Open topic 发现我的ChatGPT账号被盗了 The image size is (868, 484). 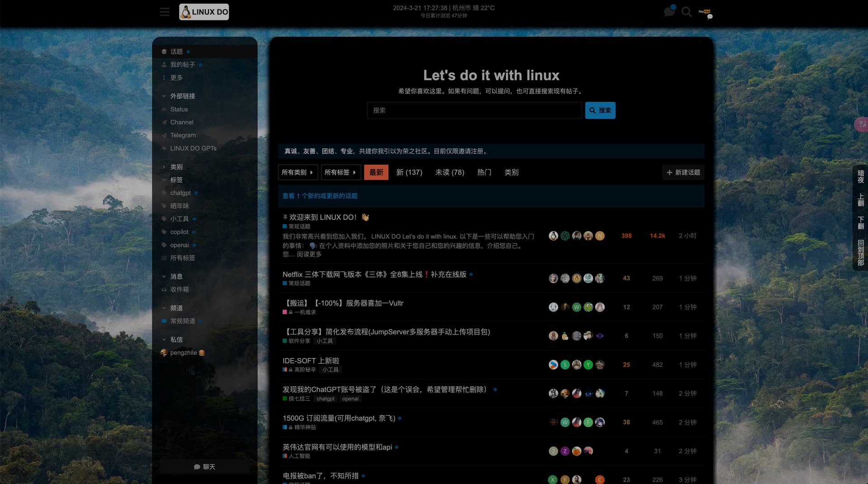(x=387, y=390)
